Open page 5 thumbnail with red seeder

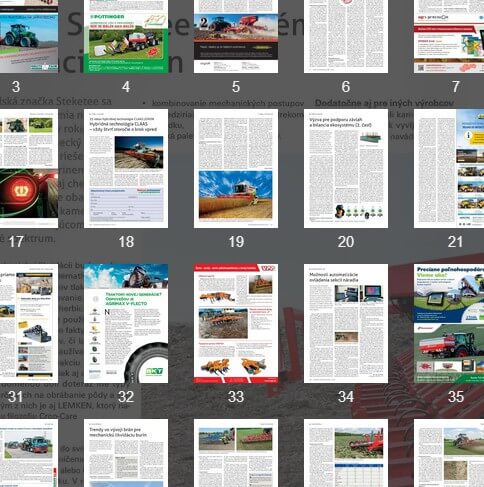[x=236, y=36]
